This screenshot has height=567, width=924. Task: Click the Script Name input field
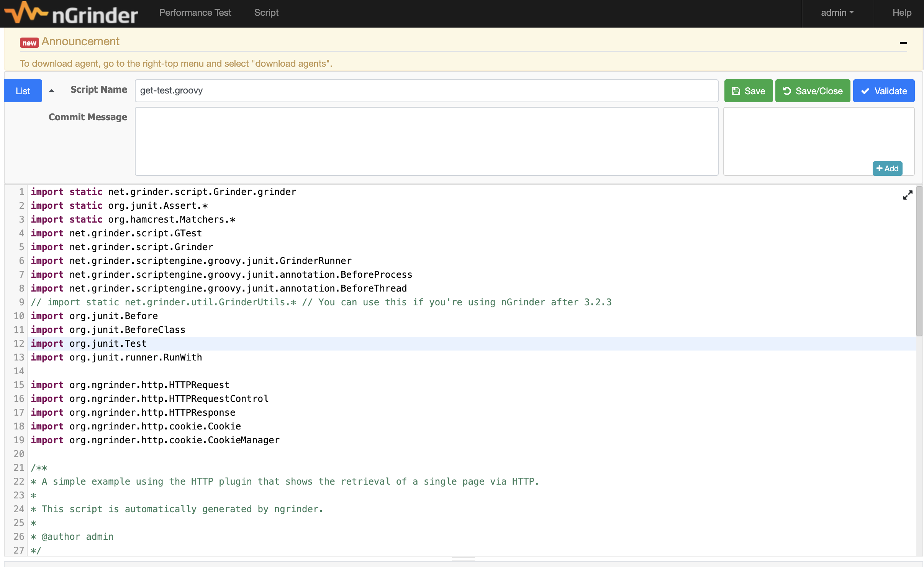(426, 91)
